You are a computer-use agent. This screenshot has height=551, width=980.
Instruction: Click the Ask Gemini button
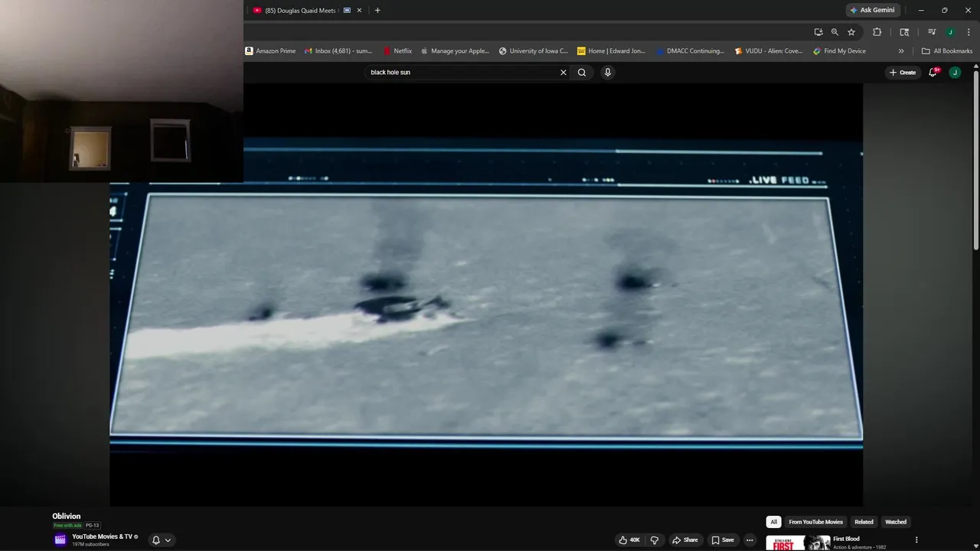click(872, 10)
